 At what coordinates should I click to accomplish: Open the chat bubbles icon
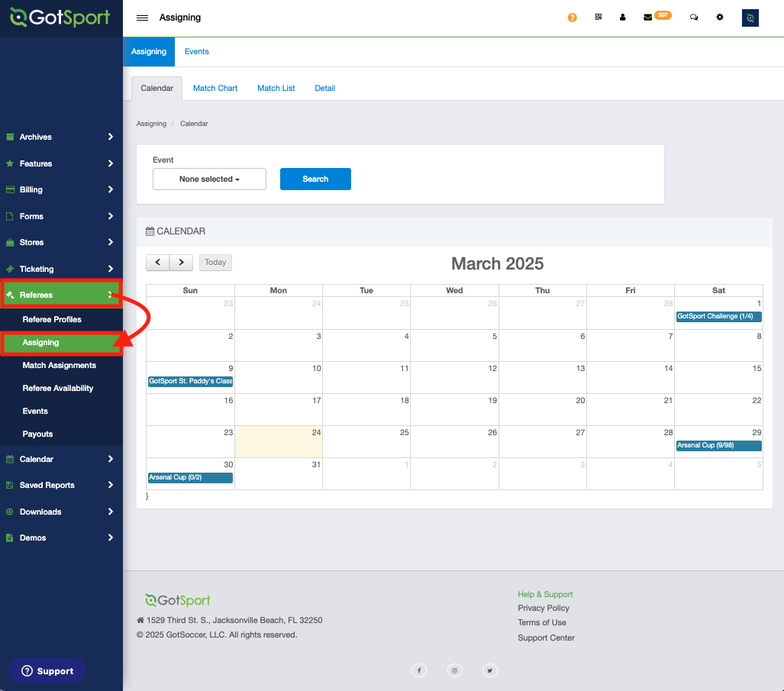point(694,17)
